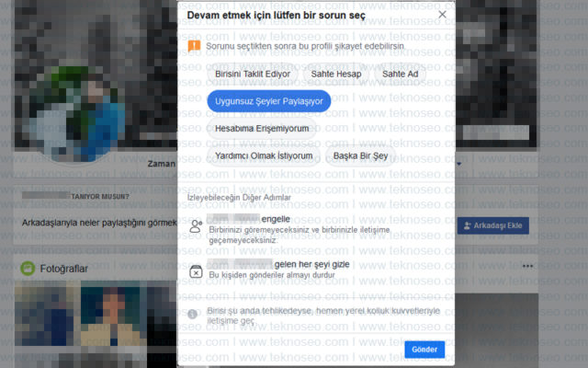This screenshot has height=368, width=588.
Task: Click the 'İzleyebileceğin Diğer Adımlar' heading text
Action: pos(239,198)
